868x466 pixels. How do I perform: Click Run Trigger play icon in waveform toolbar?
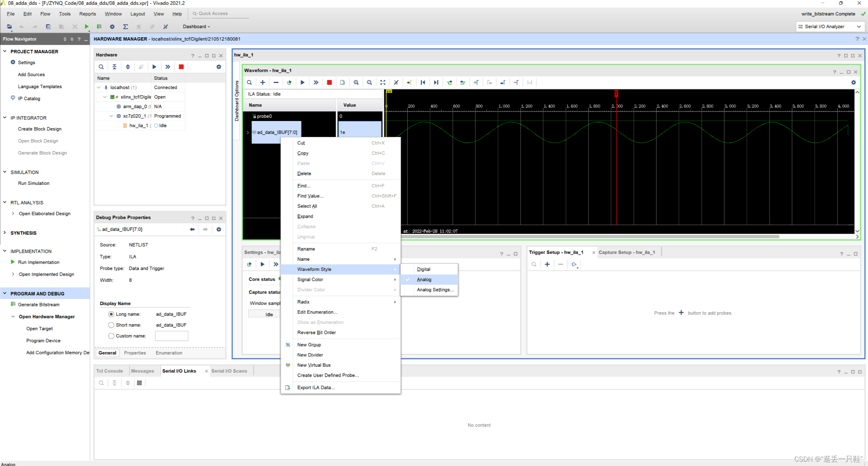tap(302, 83)
